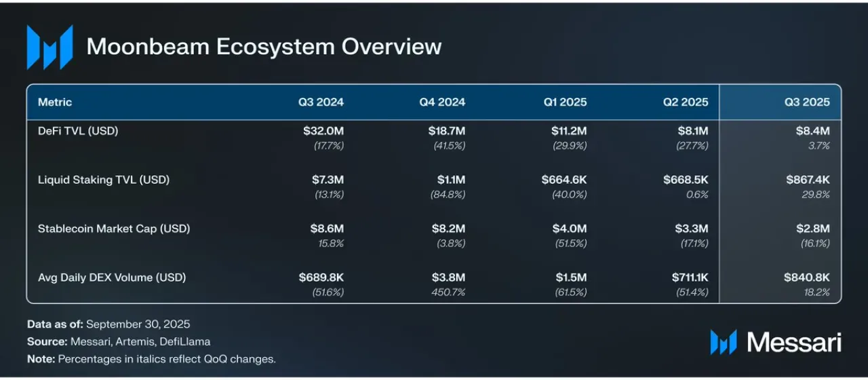Click the $32.0M DeFi TVL value
This screenshot has height=380, width=868.
pyautogui.click(x=323, y=131)
